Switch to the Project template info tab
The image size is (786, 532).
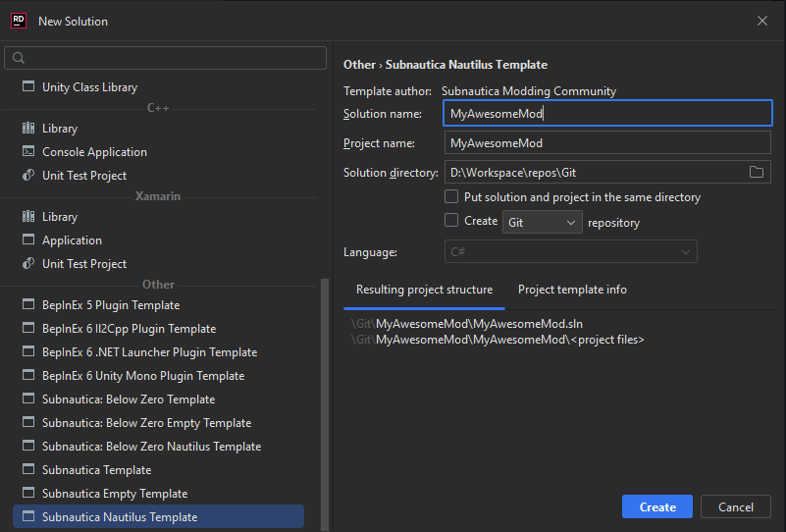[x=572, y=290]
